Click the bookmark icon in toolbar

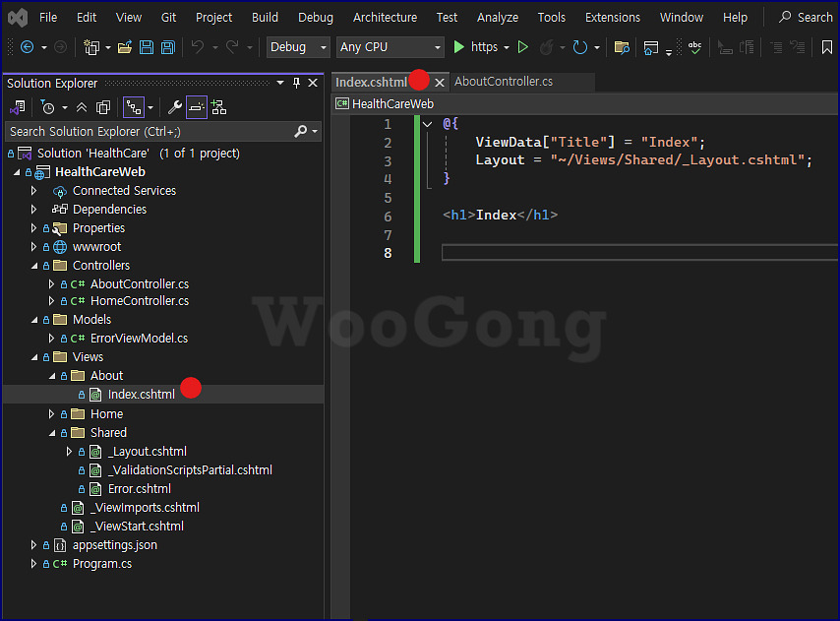pyautogui.click(x=827, y=47)
